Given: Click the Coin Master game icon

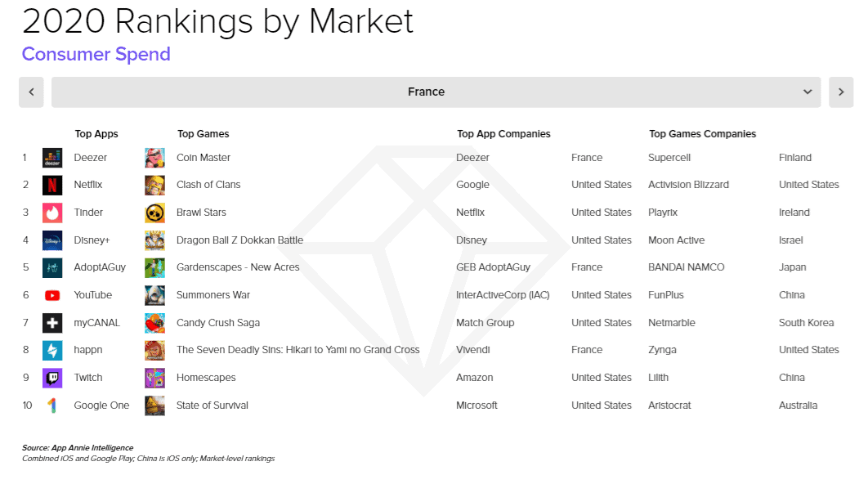Looking at the screenshot, I should point(154,158).
